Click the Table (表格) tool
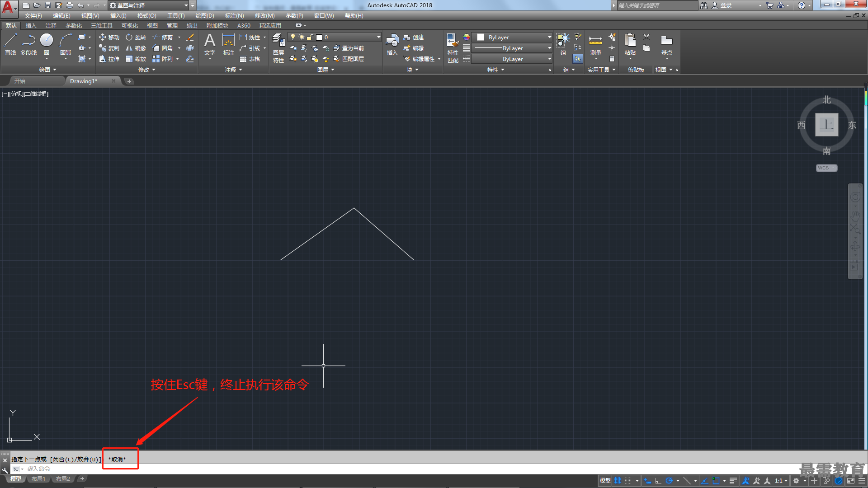This screenshot has height=488, width=868. click(250, 59)
